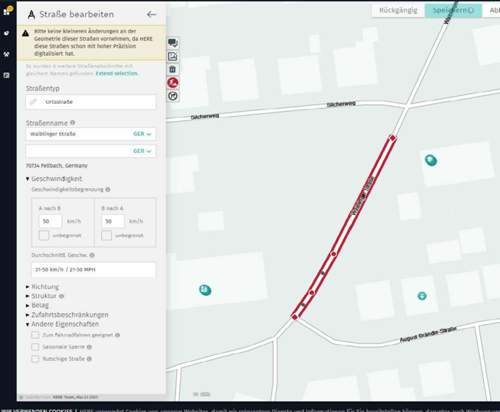Open the GER language dropdown for Waiblinger Straße
Viewport: 500px width, 412px height.
click(x=142, y=134)
